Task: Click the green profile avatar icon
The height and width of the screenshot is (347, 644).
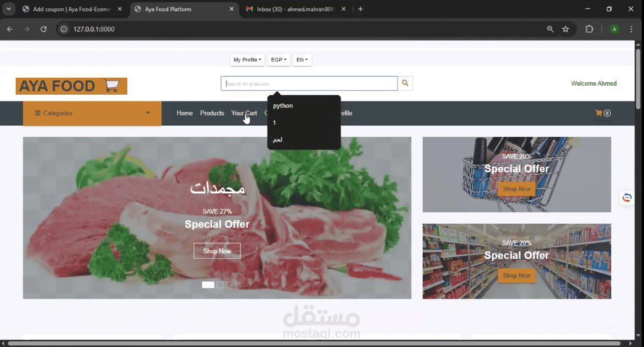Action: pos(616,29)
